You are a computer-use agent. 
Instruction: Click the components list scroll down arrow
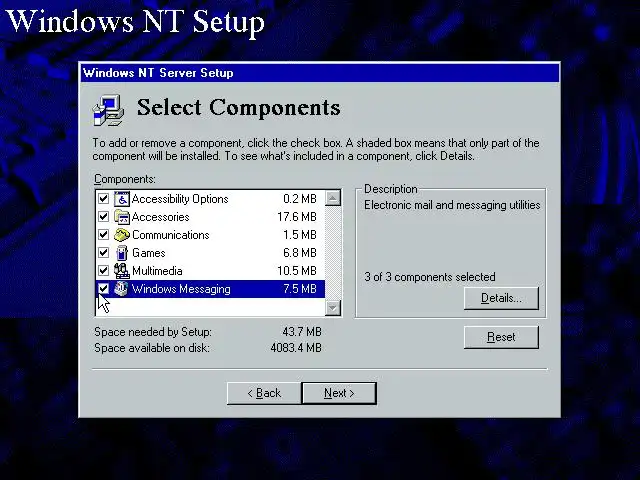pos(333,307)
